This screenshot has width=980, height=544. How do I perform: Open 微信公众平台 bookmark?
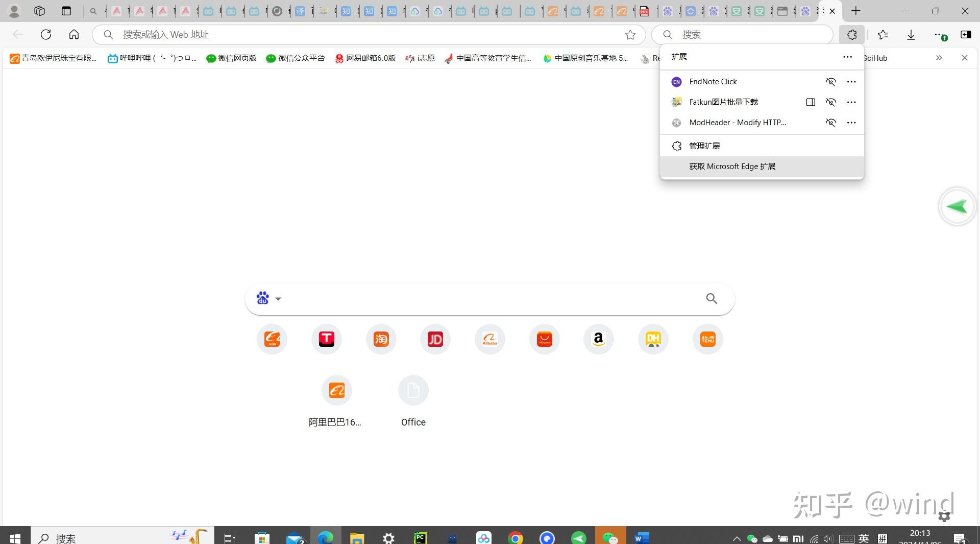296,58
